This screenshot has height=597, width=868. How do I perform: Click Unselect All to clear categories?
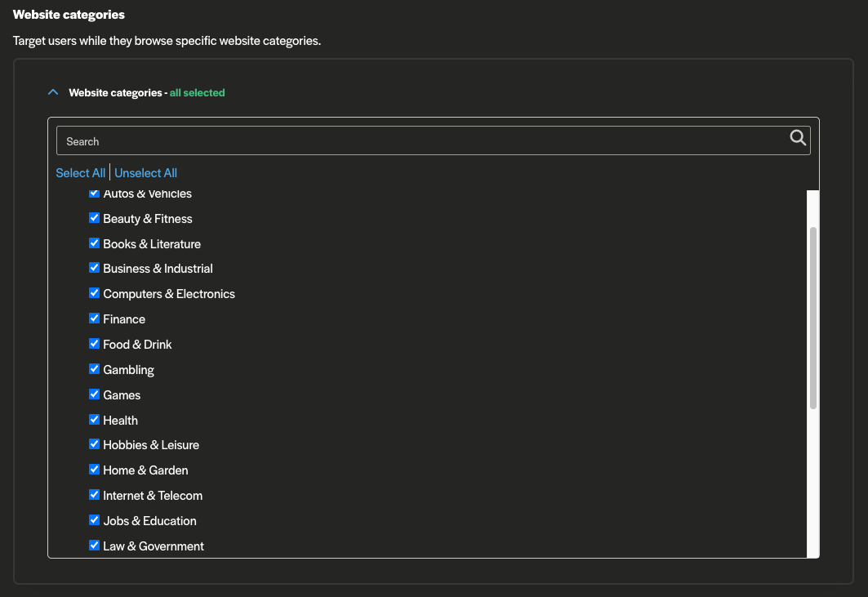tap(145, 172)
